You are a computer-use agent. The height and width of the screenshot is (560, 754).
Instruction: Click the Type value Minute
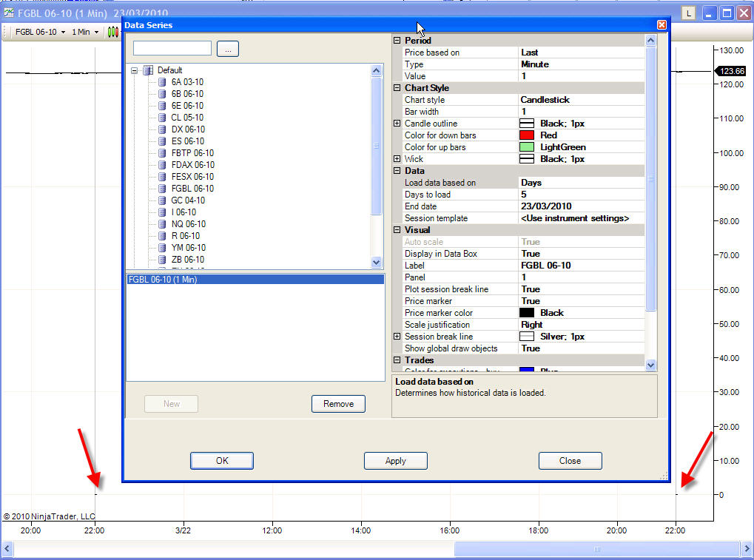tap(582, 64)
